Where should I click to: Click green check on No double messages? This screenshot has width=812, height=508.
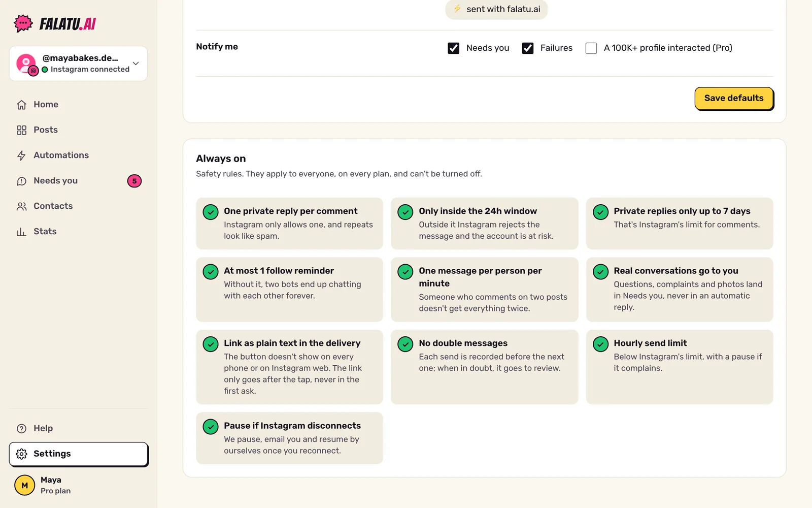(405, 344)
